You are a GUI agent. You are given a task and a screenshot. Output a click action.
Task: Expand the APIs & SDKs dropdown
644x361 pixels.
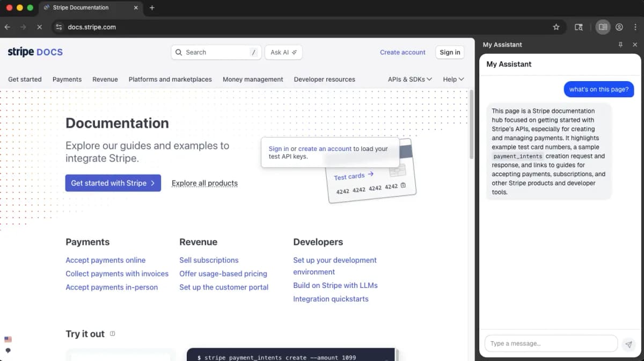click(409, 79)
